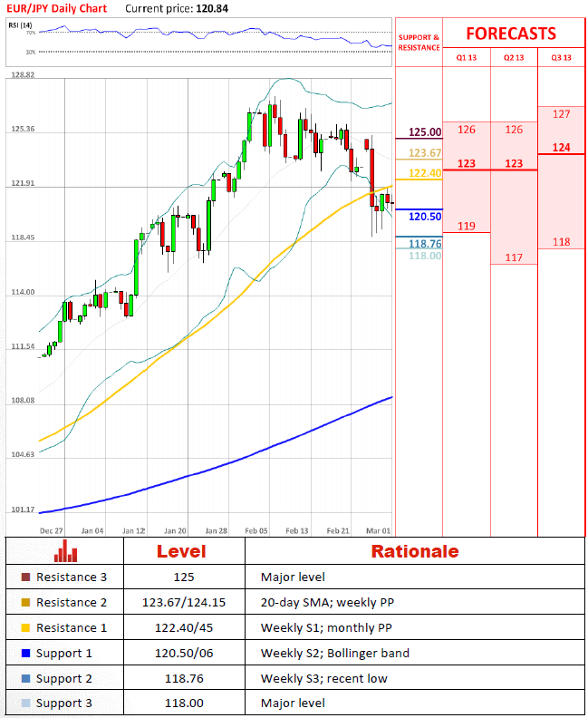
Task: Click the Dec 27 date axis label
Action: coord(52,530)
